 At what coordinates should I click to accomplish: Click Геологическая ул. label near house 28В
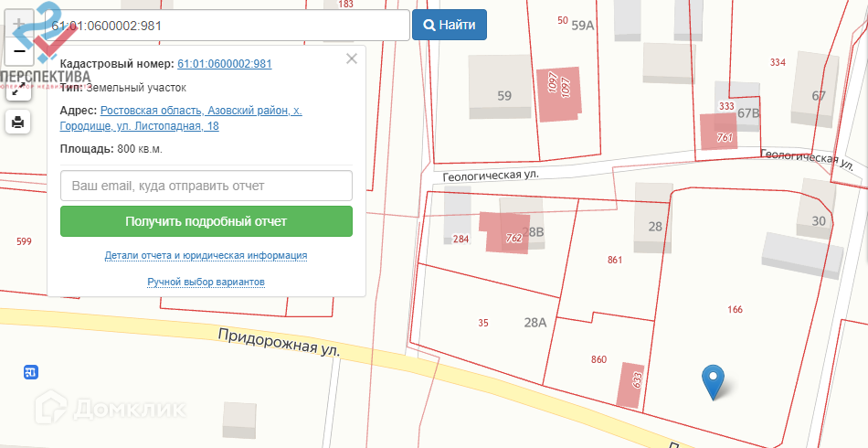(491, 175)
